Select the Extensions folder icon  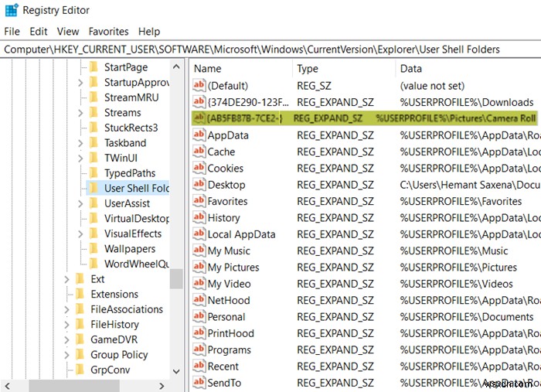click(x=80, y=294)
